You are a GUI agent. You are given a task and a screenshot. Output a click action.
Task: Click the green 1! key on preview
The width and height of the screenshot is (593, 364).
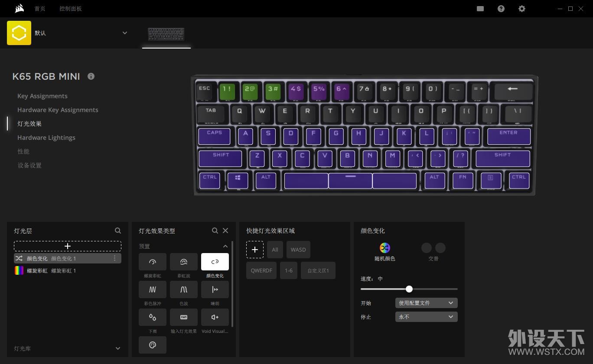227,91
